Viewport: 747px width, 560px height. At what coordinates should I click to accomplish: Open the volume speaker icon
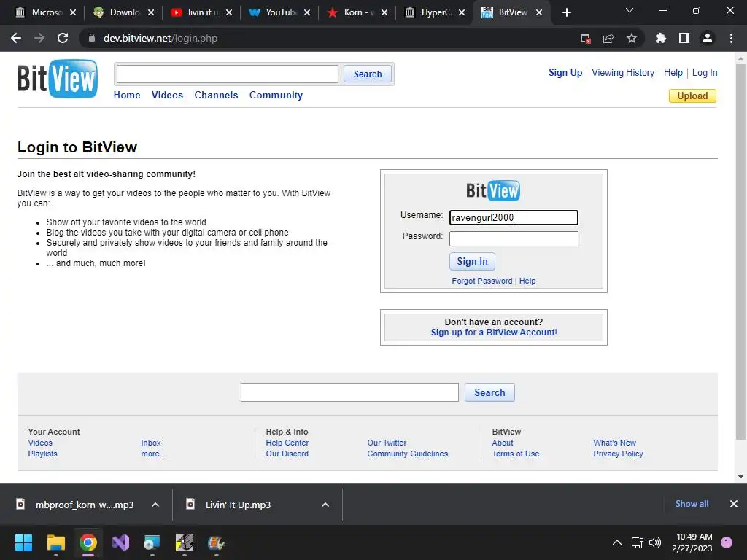click(x=655, y=542)
